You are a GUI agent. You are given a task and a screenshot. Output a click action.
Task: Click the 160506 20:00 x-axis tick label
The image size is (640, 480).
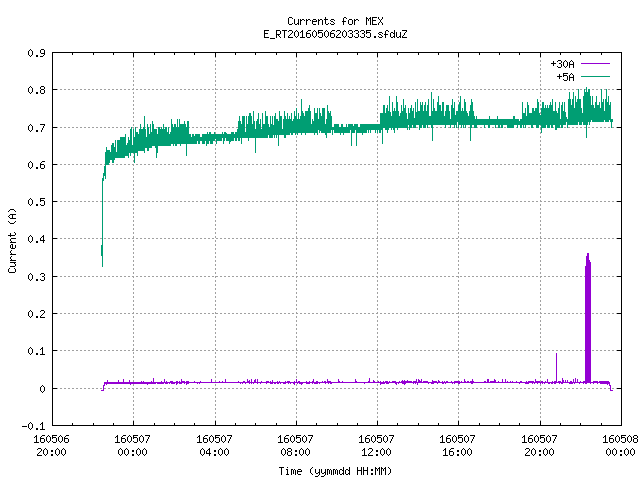pyautogui.click(x=51, y=446)
